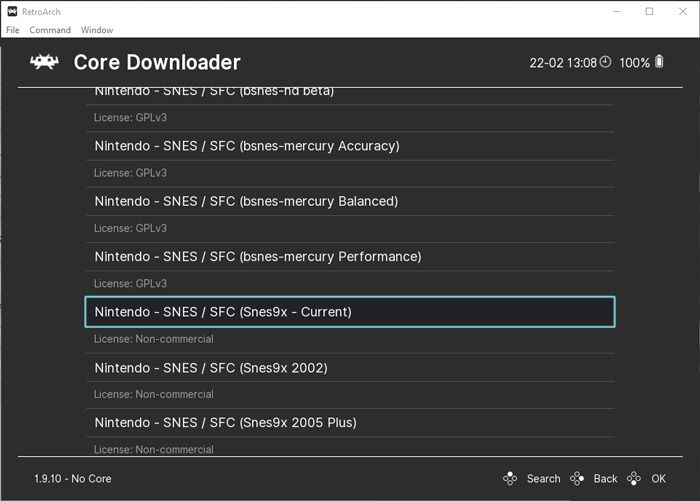Select the Snes9x 2005 Plus core
This screenshot has width=700, height=501.
pos(350,422)
